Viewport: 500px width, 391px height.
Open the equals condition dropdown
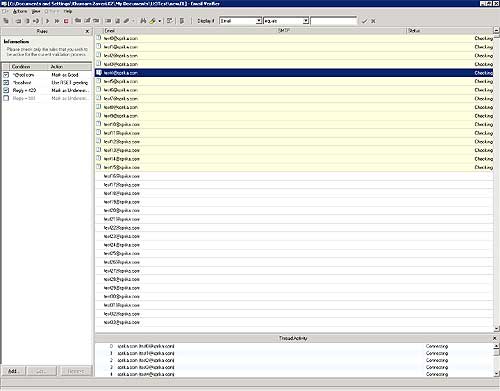pyautogui.click(x=306, y=21)
